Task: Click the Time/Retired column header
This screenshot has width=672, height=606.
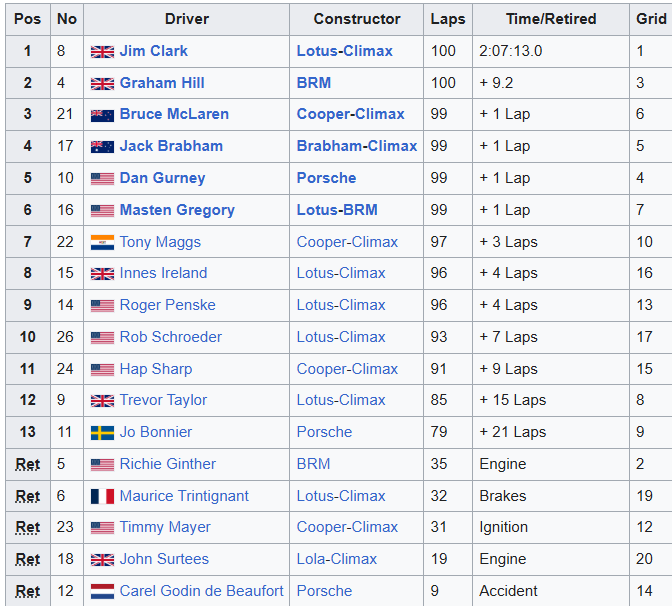Action: [x=551, y=19]
